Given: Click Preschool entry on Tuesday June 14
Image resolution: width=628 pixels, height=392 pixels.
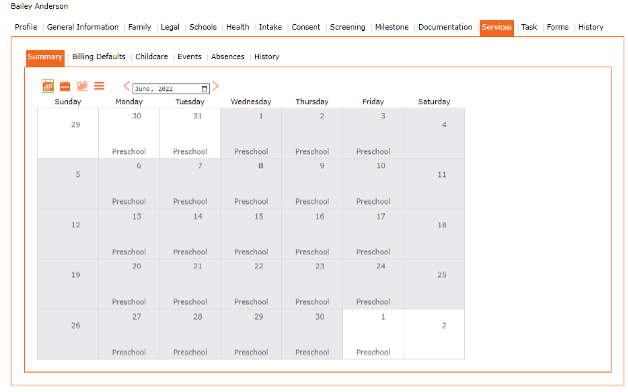Looking at the screenshot, I should [190, 252].
